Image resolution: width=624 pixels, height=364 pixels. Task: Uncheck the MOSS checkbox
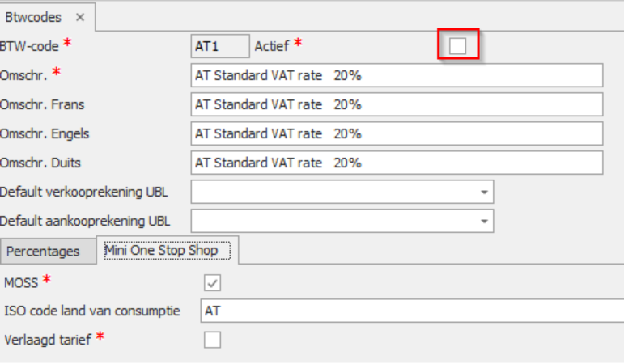coord(212,283)
